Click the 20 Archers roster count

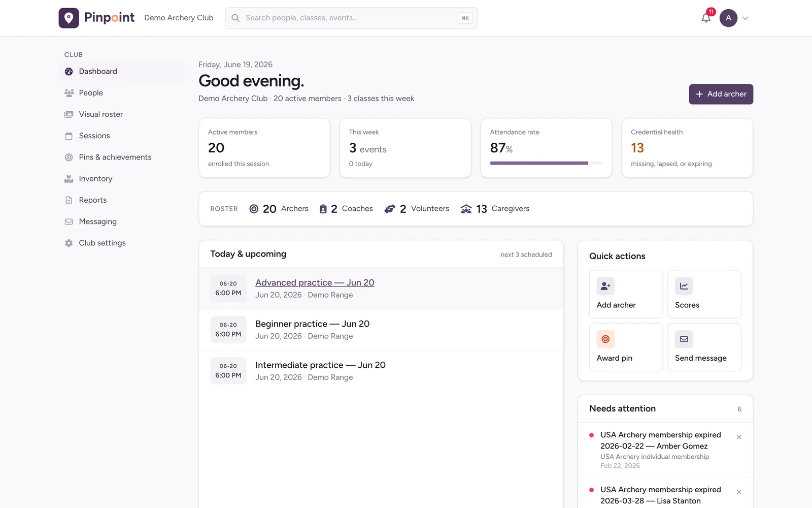coord(279,209)
